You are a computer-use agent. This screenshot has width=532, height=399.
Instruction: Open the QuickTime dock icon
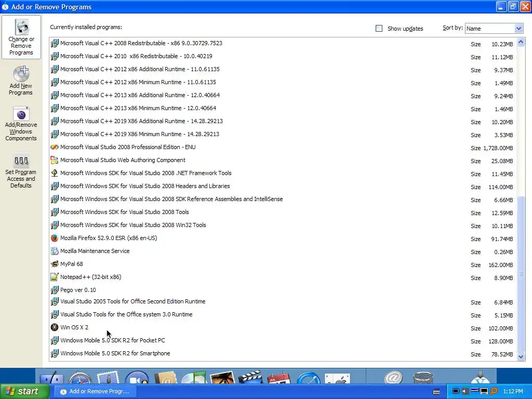pyautogui.click(x=308, y=377)
